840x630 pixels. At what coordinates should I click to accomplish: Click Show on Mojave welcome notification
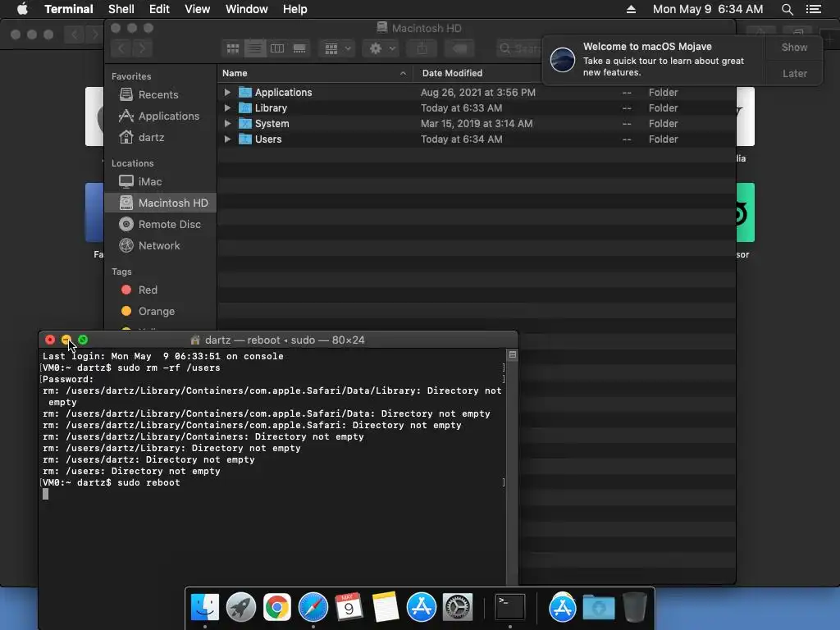tap(794, 47)
